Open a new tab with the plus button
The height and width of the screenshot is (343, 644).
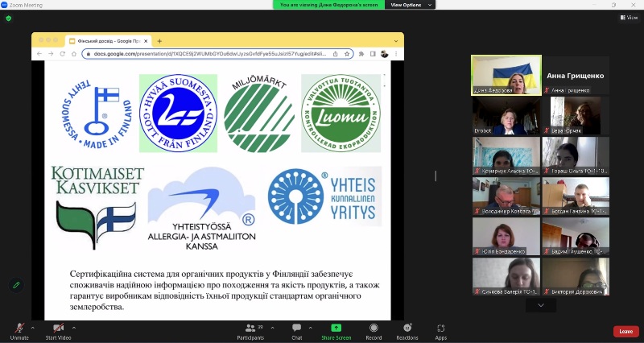(159, 41)
